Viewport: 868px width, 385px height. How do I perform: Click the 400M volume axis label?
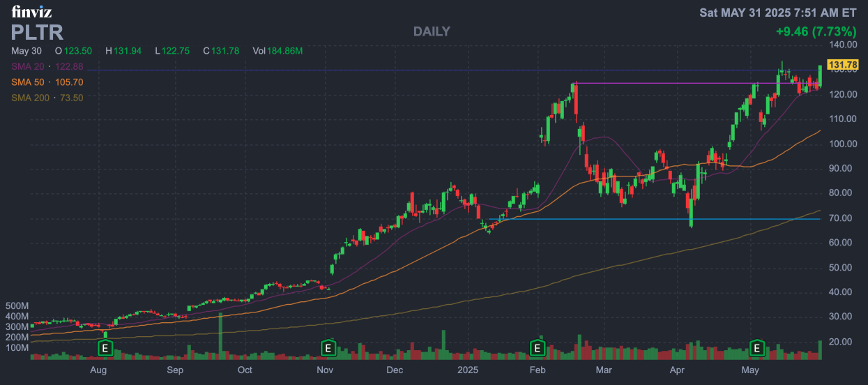tap(17, 317)
